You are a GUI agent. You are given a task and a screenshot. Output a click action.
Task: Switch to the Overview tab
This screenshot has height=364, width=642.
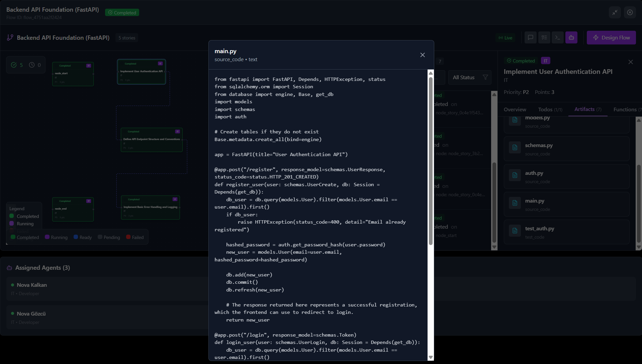[x=515, y=109]
